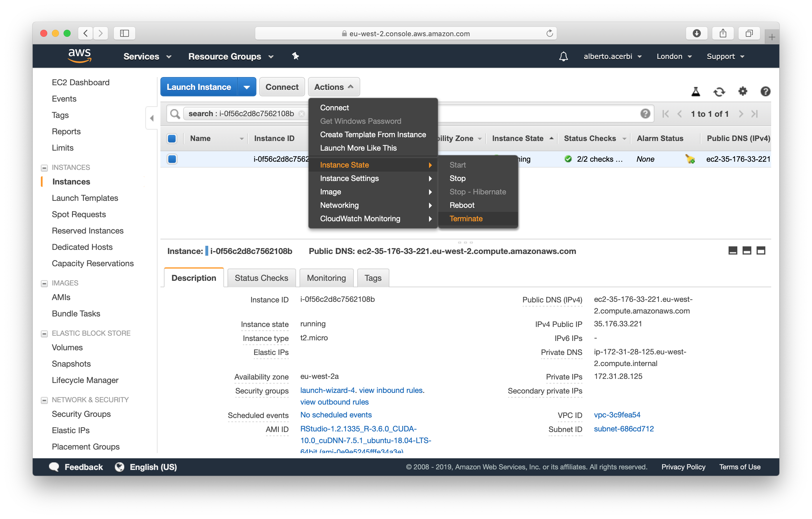
Task: Collapse the IMAGES sidebar section
Action: point(44,283)
